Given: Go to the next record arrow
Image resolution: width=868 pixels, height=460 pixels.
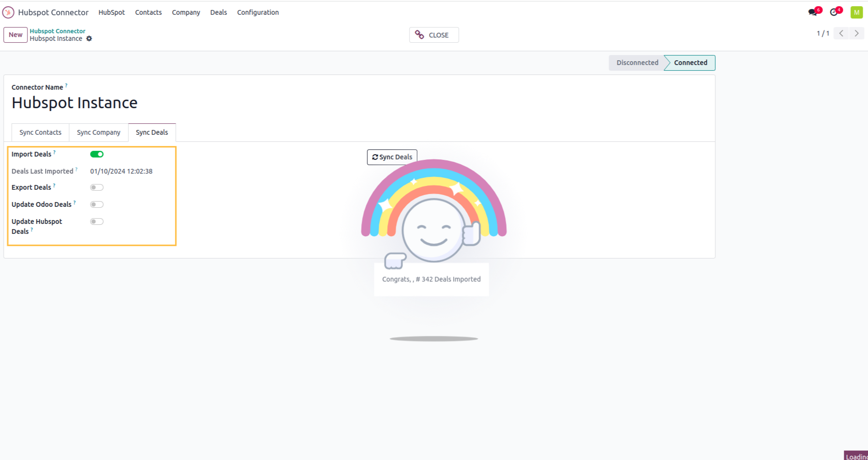Looking at the screenshot, I should click(857, 33).
